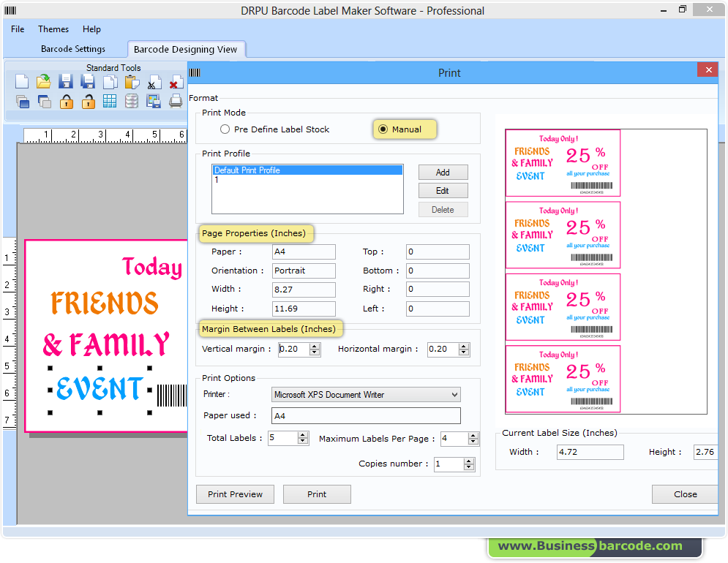Click the closed padlock Lock icon

click(x=67, y=101)
